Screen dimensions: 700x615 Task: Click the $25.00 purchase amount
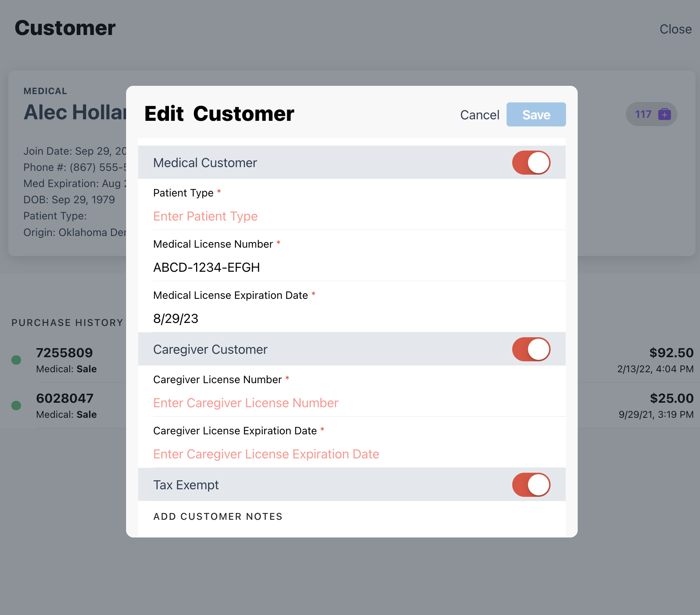(671, 399)
